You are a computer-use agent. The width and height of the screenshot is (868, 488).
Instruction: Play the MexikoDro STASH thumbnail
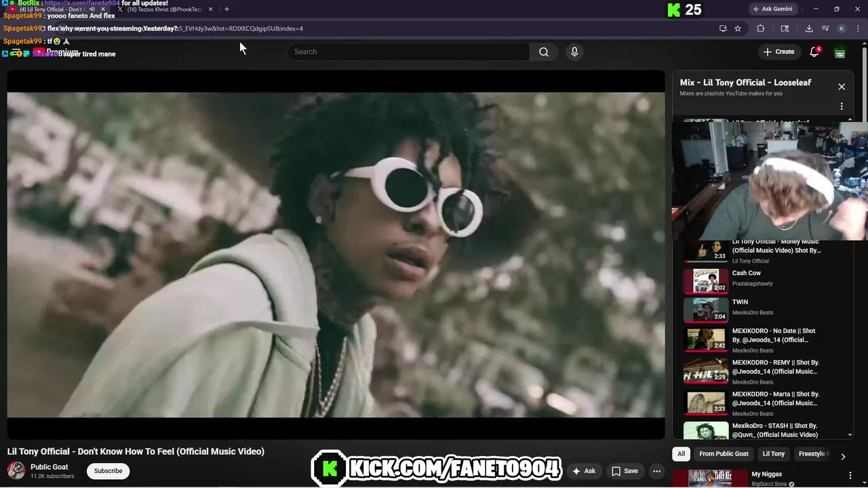point(706,430)
